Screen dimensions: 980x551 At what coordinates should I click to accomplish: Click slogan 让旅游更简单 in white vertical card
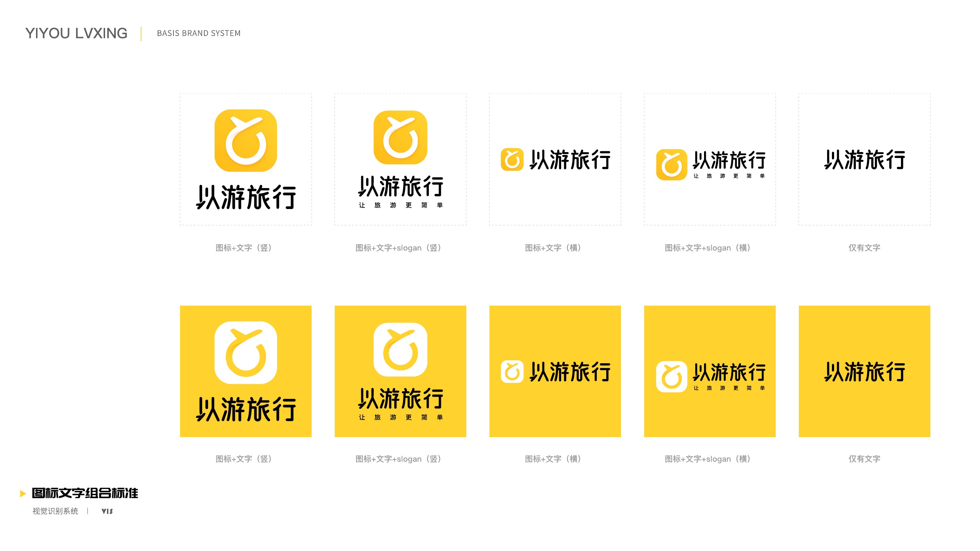click(401, 205)
